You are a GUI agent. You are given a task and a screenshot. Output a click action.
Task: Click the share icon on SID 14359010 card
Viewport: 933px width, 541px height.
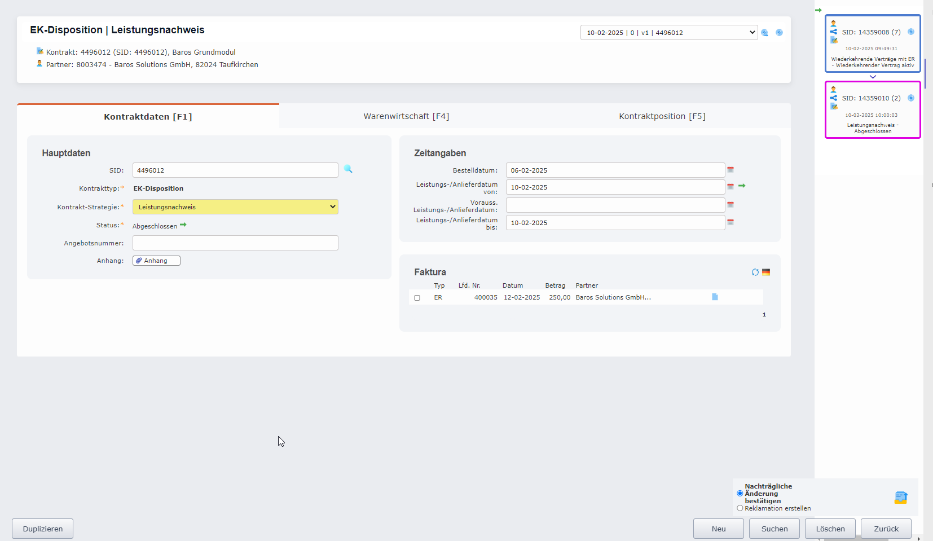(x=833, y=98)
